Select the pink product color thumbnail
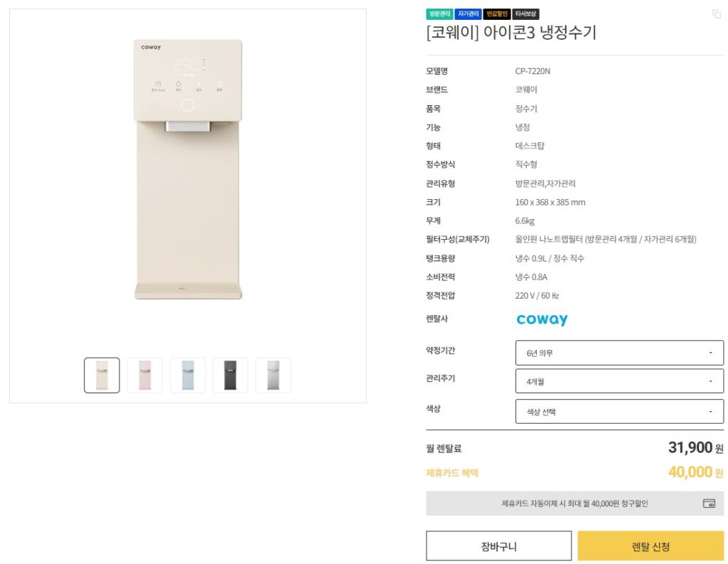 [x=144, y=374]
